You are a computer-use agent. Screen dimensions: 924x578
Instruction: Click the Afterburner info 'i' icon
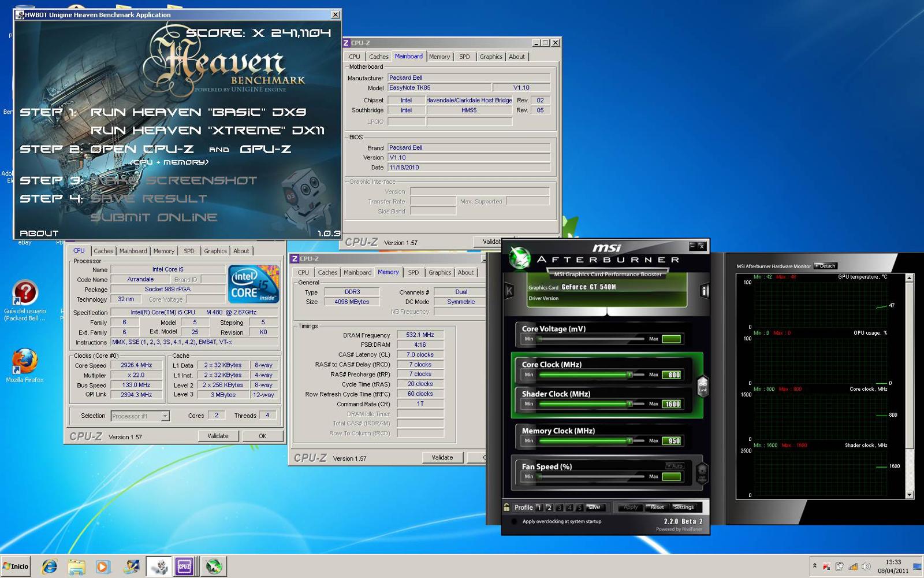705,291
